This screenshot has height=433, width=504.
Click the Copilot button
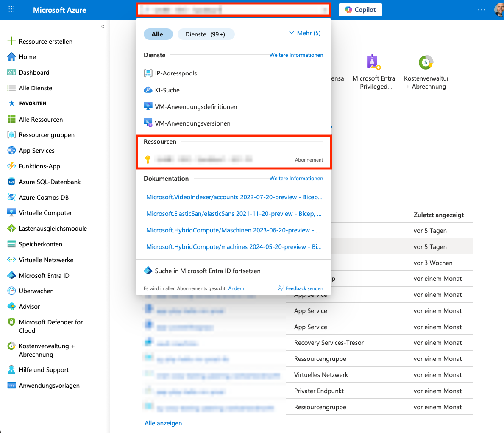pos(360,10)
